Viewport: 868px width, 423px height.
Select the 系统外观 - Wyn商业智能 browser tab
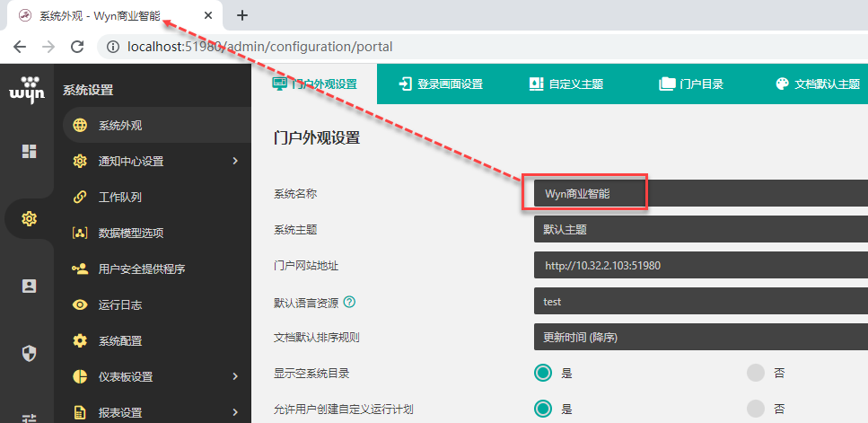click(113, 15)
